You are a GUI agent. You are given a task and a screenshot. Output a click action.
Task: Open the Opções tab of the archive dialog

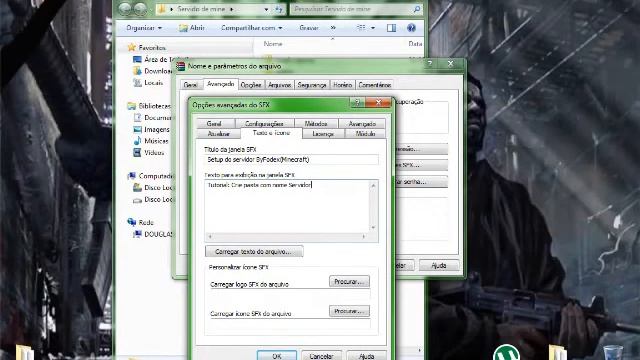(x=251, y=85)
